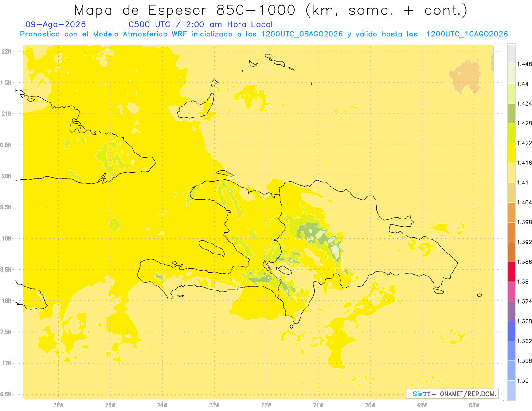Click the legend value '1.374'
This screenshot has height=411, width=532.
click(525, 301)
